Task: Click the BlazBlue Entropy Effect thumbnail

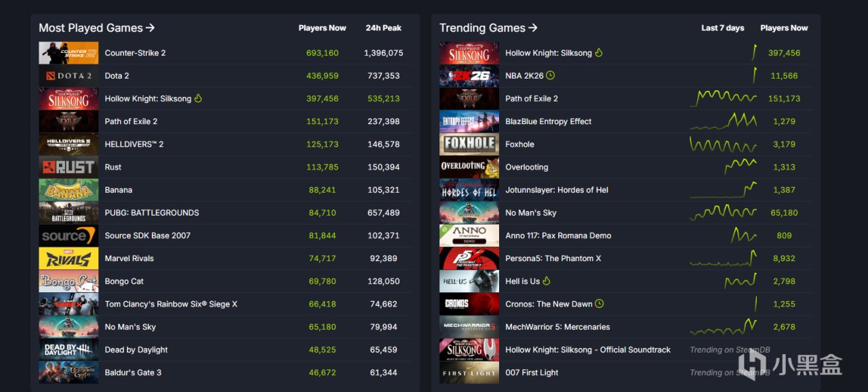Action: click(469, 121)
